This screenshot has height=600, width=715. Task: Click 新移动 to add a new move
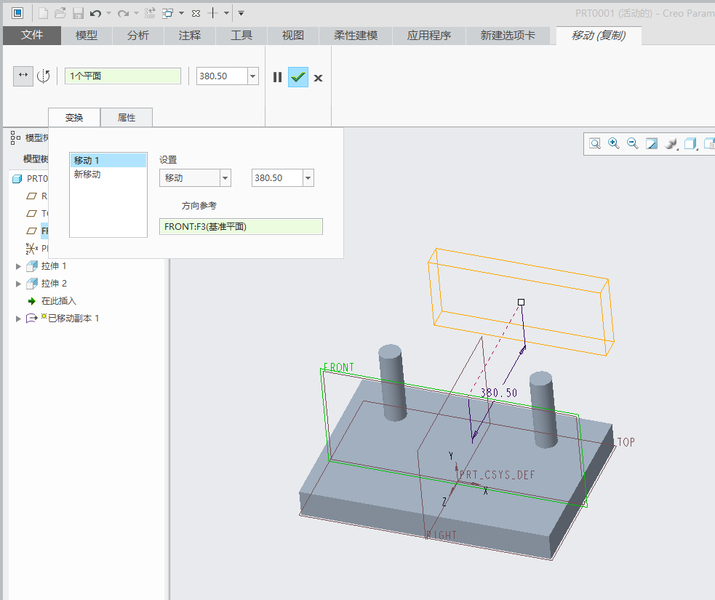tap(87, 174)
